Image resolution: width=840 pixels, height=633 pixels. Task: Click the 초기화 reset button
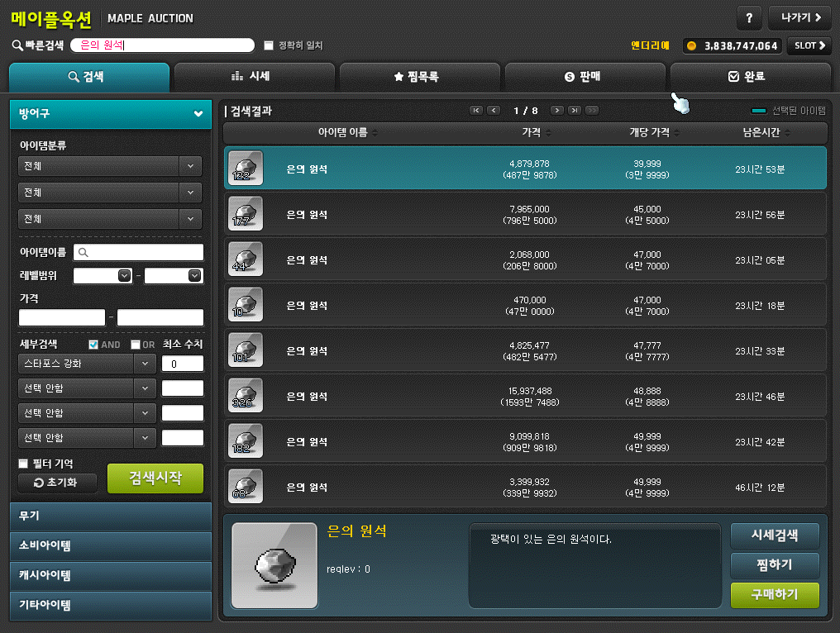[57, 483]
